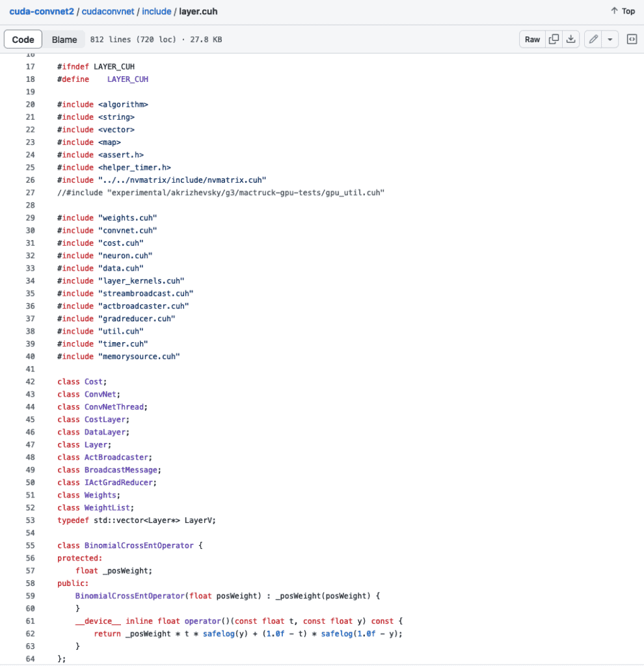The height and width of the screenshot is (666, 644).
Task: Click the "weights.cuh" include string
Action: click(x=127, y=218)
